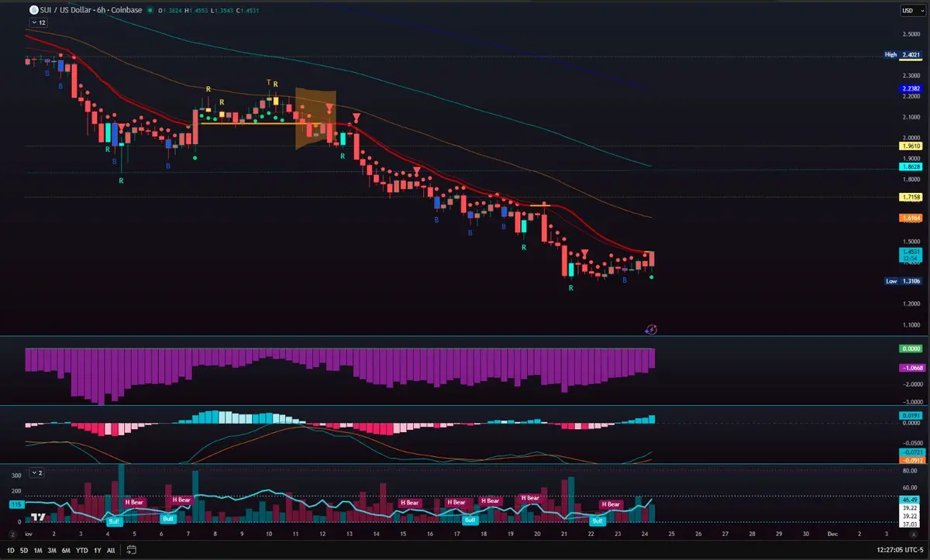Click the green R label under Nov 21 candle

571,288
